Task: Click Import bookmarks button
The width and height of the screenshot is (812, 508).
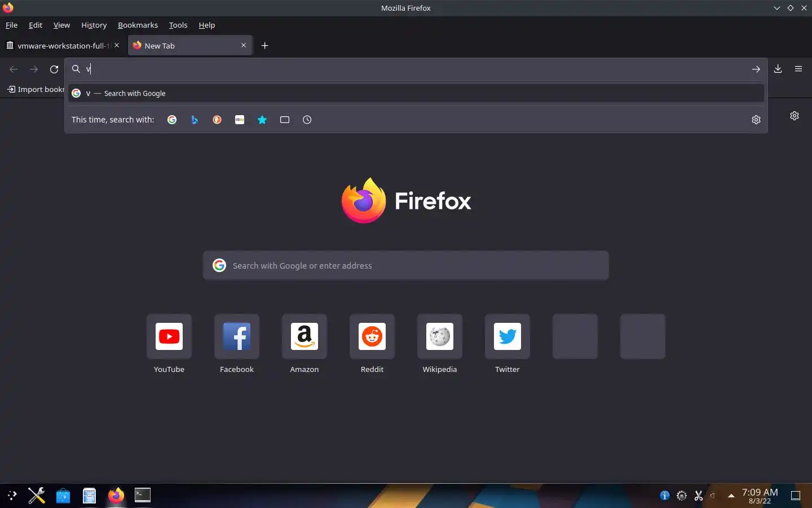Action: pyautogui.click(x=36, y=89)
